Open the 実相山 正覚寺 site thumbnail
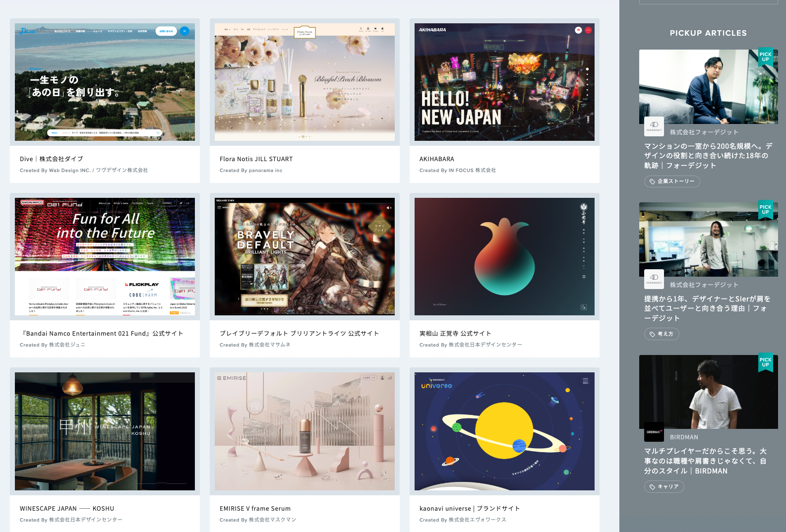The height and width of the screenshot is (532, 786). click(504, 257)
